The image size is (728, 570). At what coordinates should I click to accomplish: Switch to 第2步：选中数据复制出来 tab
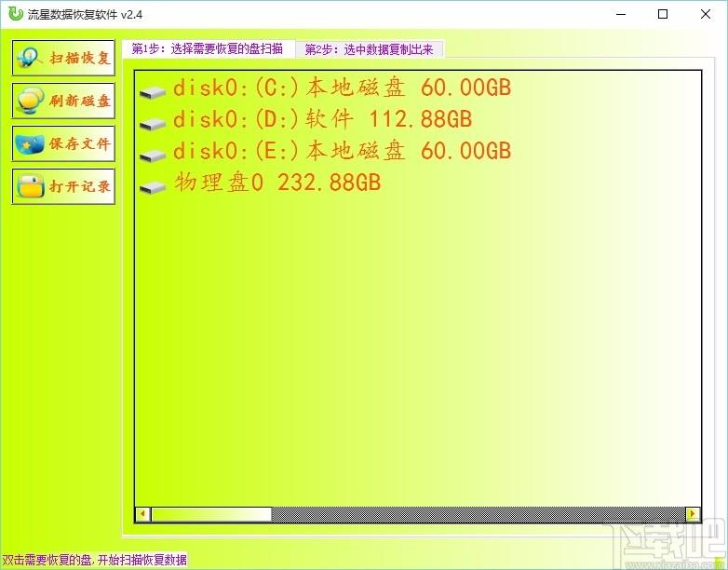tap(369, 49)
